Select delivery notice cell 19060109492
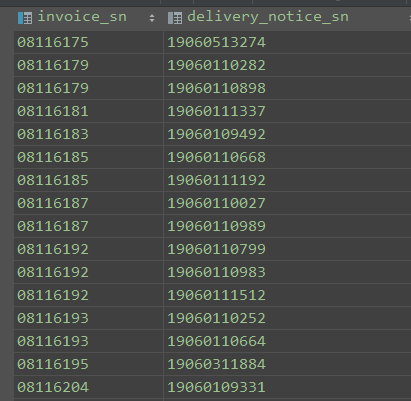Screen dimensions: 411x401 coord(287,134)
